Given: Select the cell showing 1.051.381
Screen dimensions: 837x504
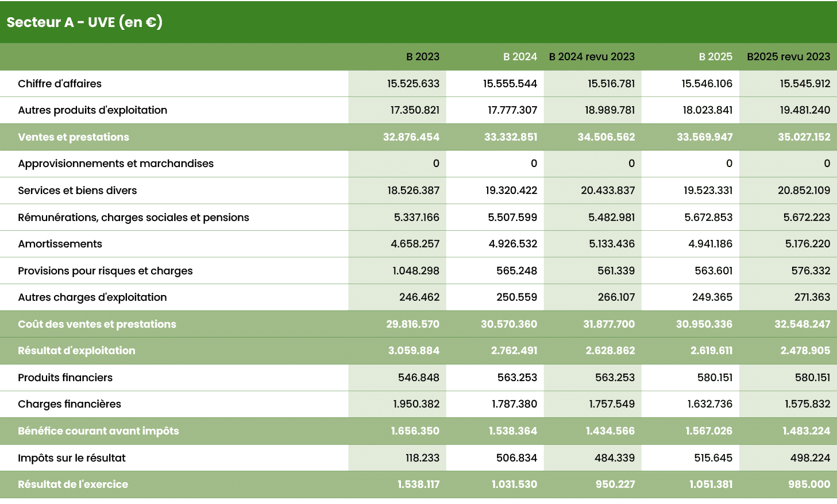Looking at the screenshot, I should tap(711, 484).
